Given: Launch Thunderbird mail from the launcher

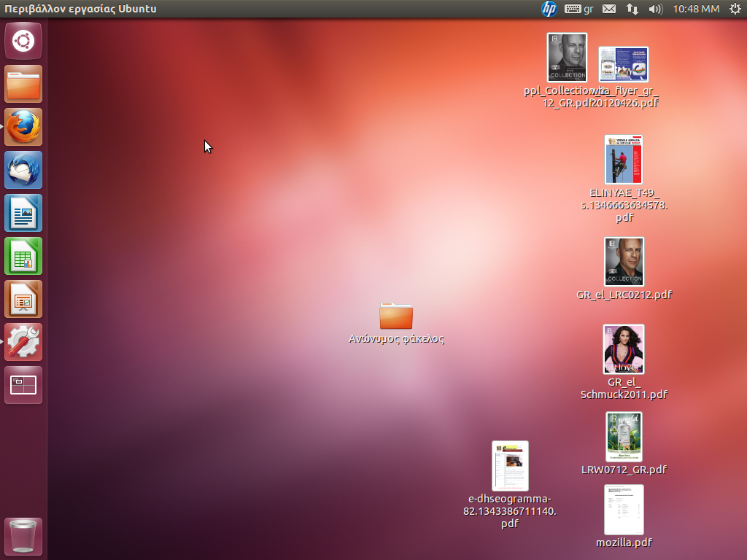Looking at the screenshot, I should (x=23, y=170).
